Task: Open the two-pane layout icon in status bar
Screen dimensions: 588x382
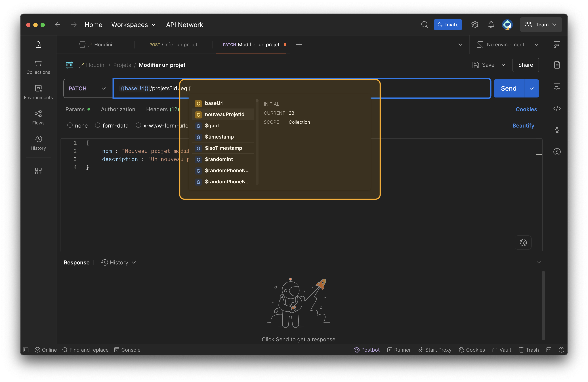Action: [549, 350]
